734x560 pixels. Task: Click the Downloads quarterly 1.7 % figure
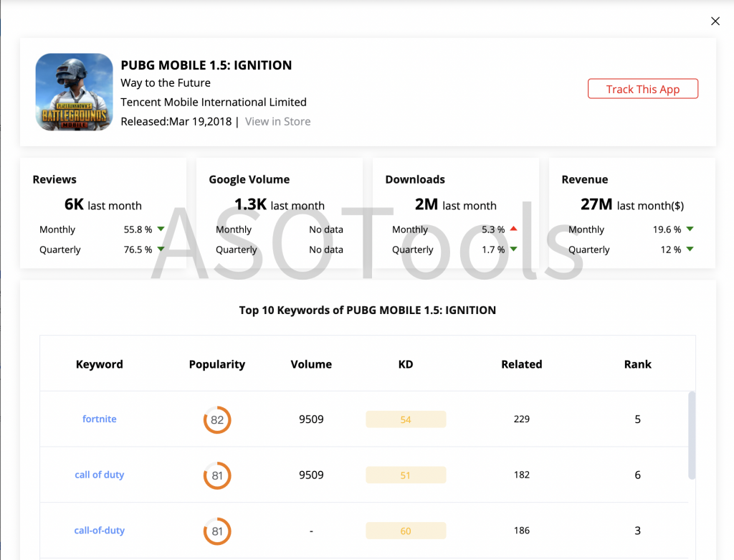(493, 250)
